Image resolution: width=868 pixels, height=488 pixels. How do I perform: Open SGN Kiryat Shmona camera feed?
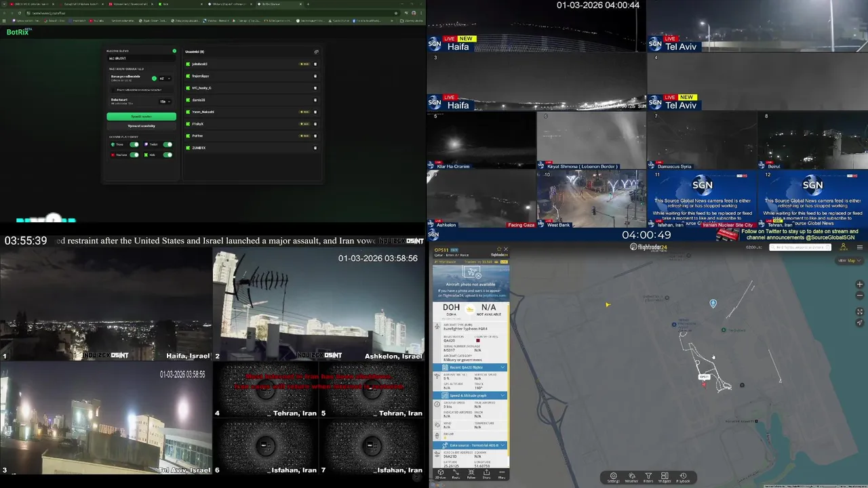coord(591,140)
